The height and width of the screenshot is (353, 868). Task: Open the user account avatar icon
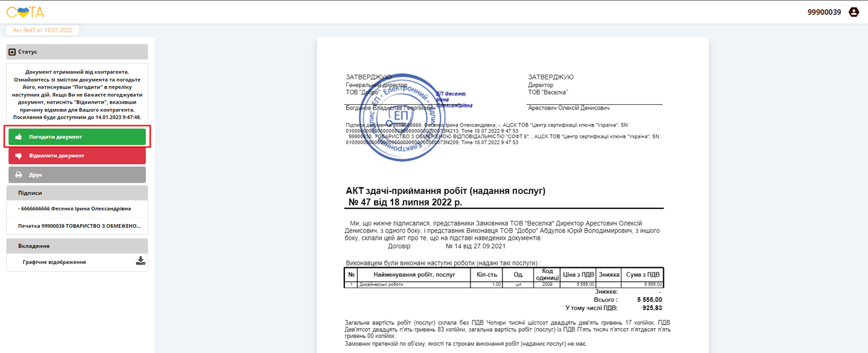click(854, 12)
